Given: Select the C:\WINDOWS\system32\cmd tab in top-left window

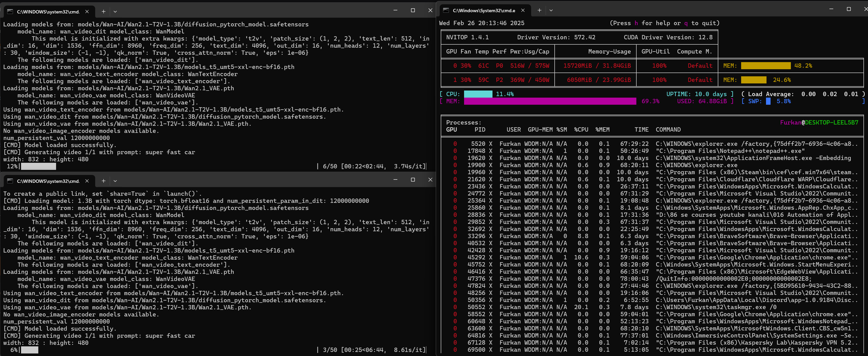Looking at the screenshot, I should point(48,11).
